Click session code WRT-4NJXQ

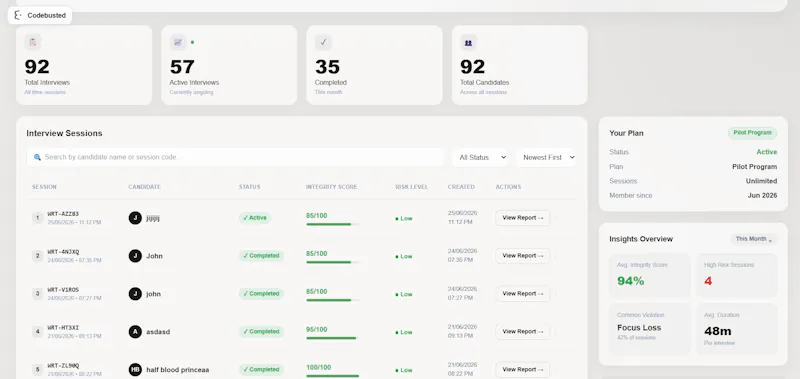click(63, 252)
